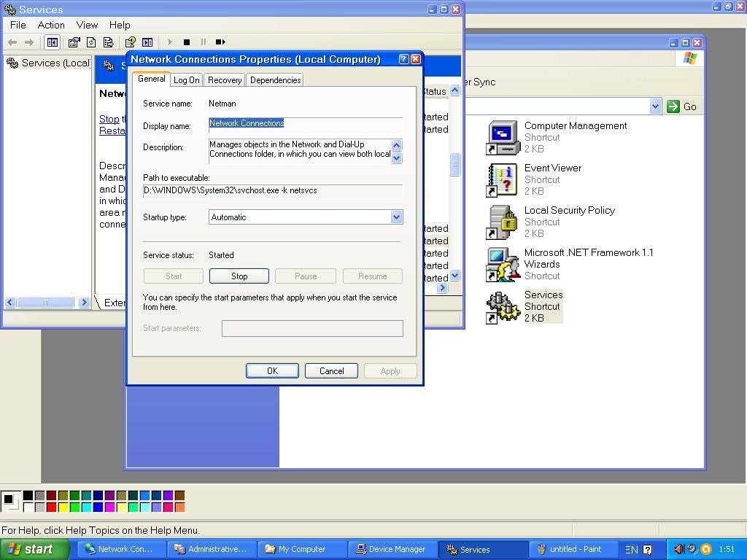747x560 pixels.
Task: Click the Description box scroll-down arrow
Action: pyautogui.click(x=396, y=158)
